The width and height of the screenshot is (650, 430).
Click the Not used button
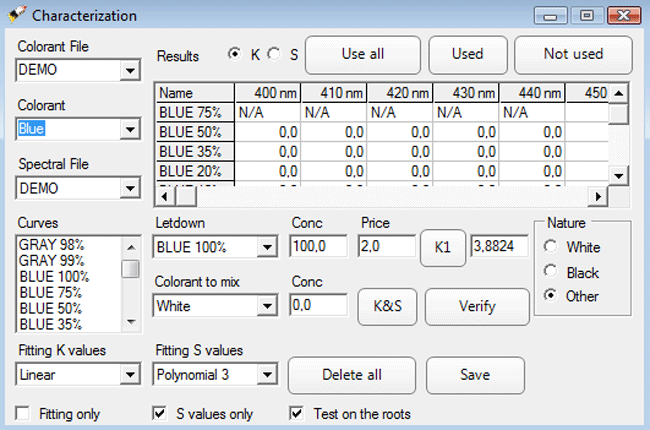click(573, 54)
